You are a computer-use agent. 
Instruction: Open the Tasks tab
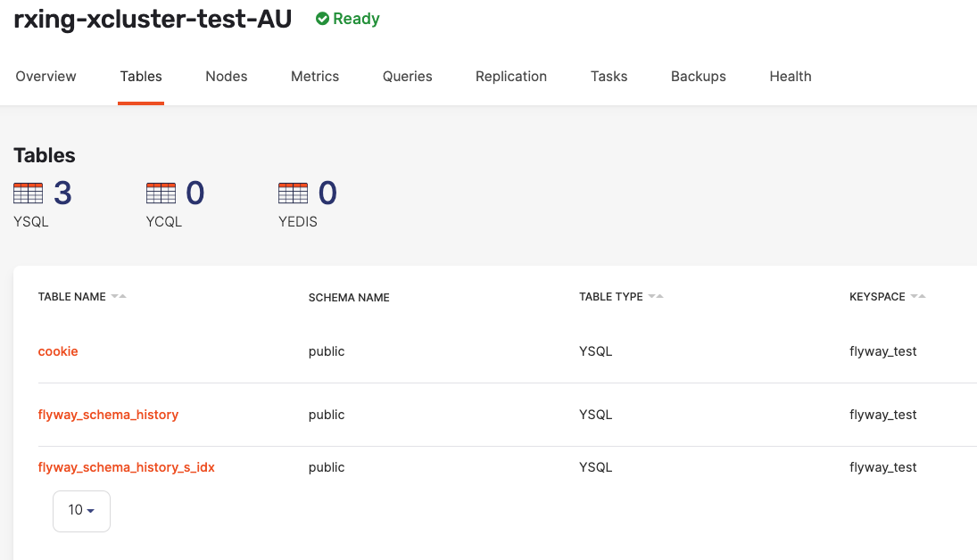pyautogui.click(x=609, y=77)
